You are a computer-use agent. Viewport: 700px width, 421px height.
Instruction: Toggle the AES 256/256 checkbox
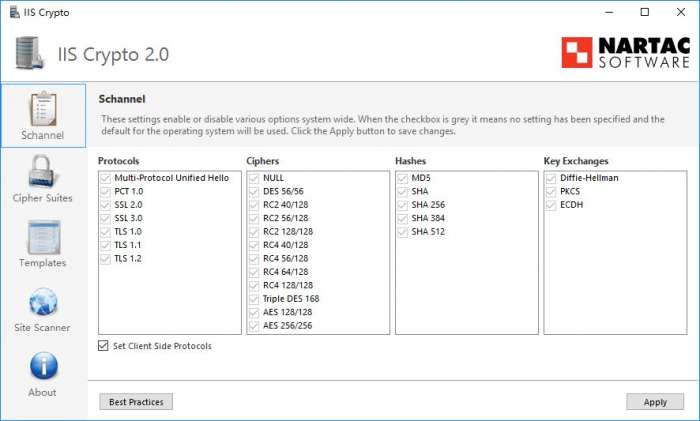click(x=254, y=325)
